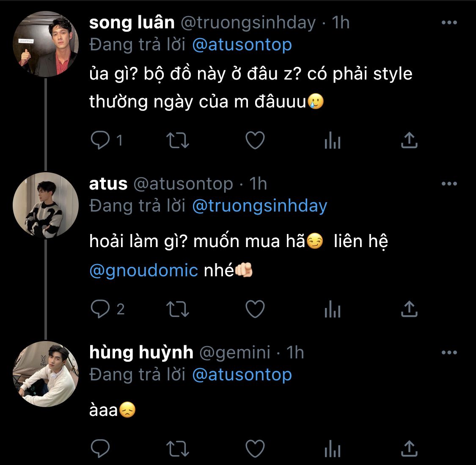Screen dimensions: 476x465
Task: Share song luân's tweet
Action: pyautogui.click(x=409, y=140)
